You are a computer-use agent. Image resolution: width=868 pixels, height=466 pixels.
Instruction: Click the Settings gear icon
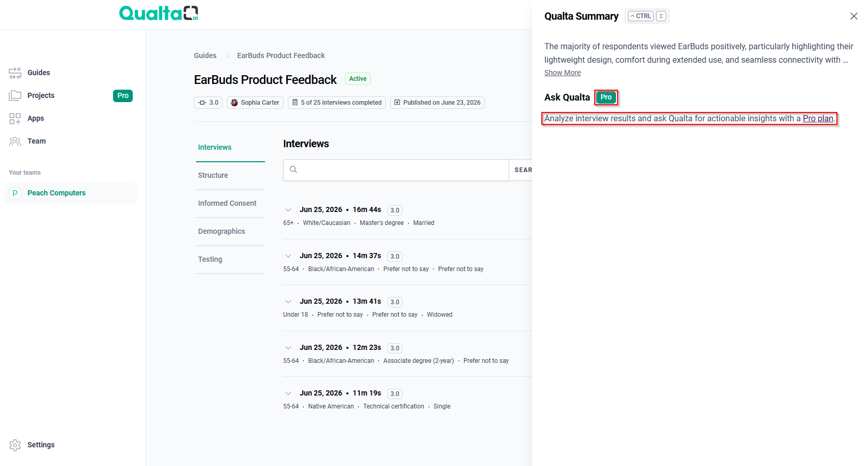pyautogui.click(x=15, y=445)
